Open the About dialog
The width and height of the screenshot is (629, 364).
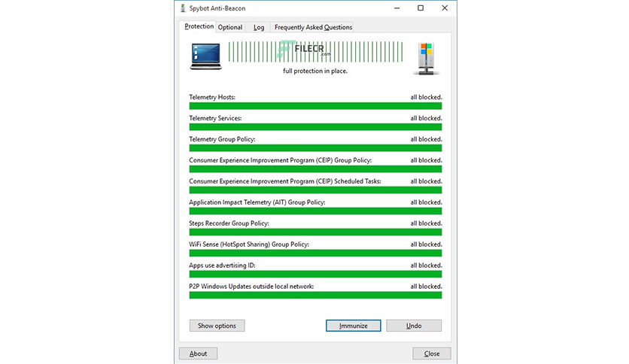click(198, 353)
